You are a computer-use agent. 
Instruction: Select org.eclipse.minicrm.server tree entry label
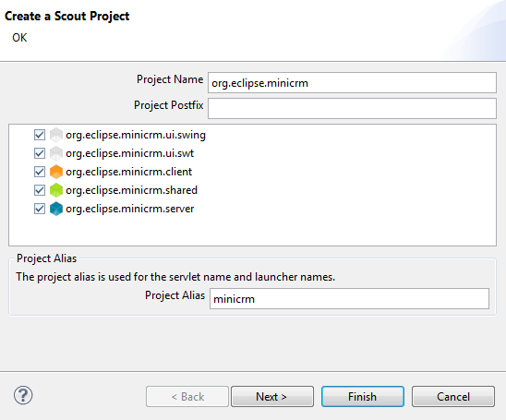(x=129, y=209)
